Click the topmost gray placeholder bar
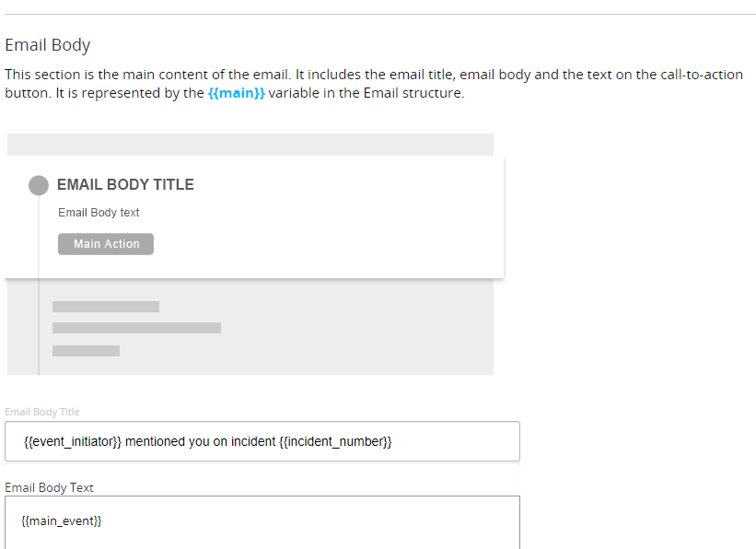The image size is (756, 549). [x=106, y=306]
